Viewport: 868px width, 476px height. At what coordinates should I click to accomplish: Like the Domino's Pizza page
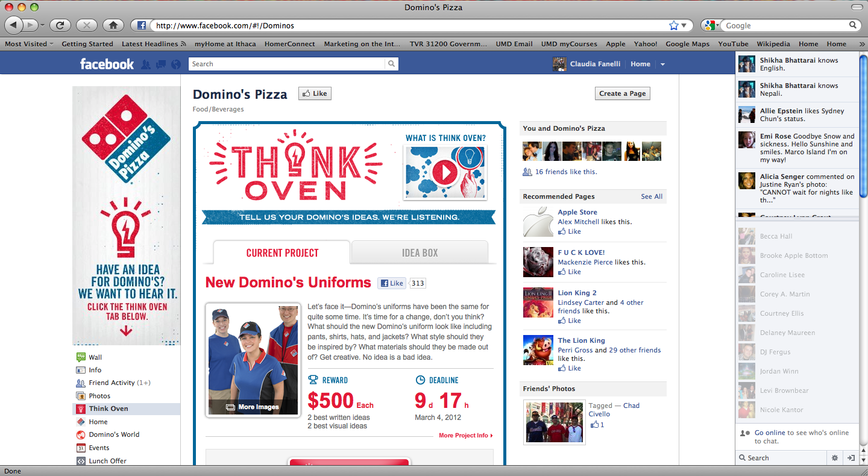[x=314, y=93]
